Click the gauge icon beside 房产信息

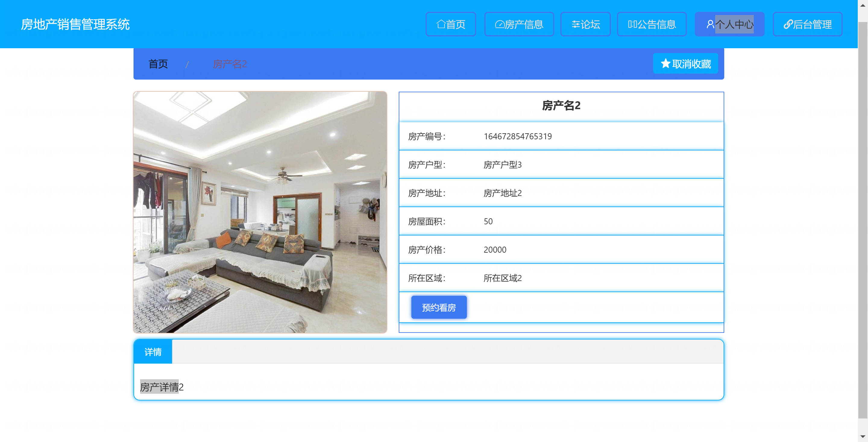coord(499,24)
